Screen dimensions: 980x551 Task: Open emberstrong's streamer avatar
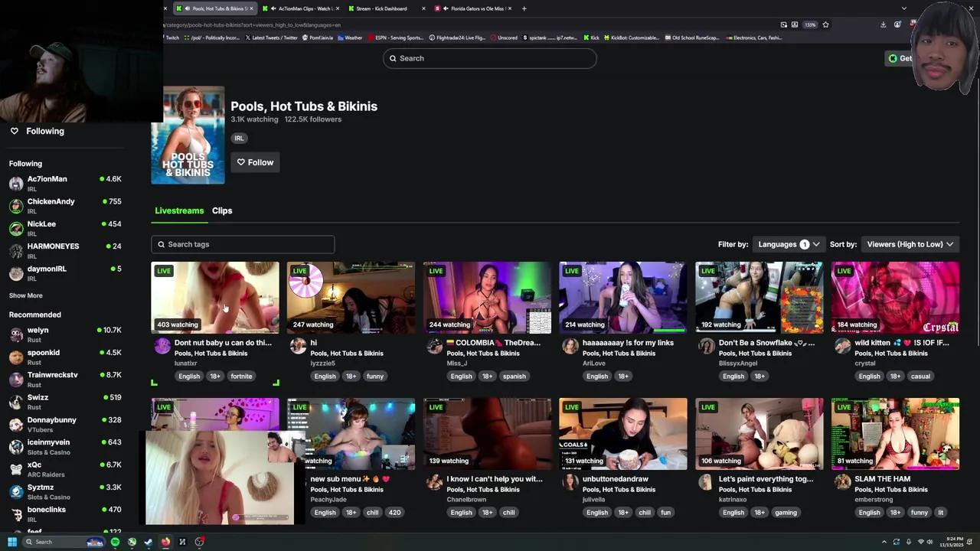tap(842, 483)
